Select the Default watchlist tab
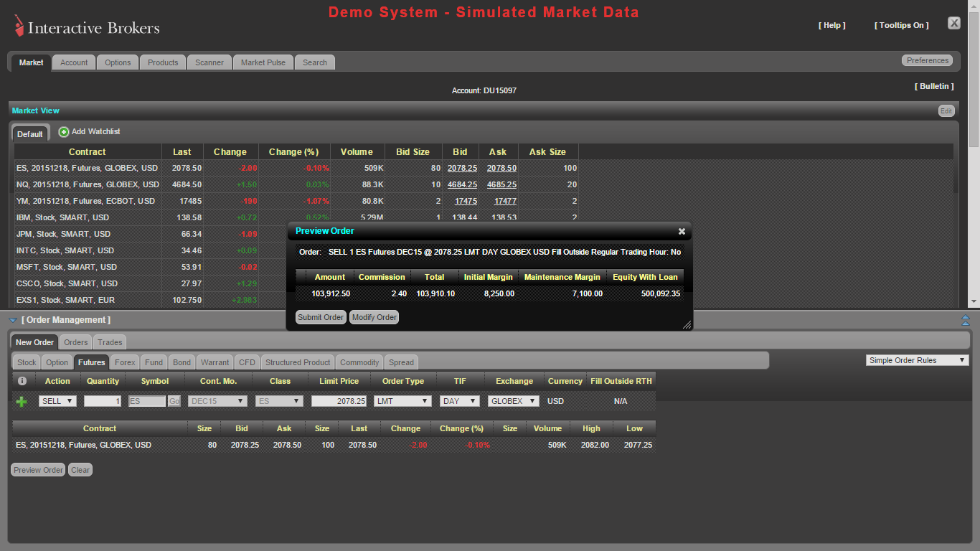The width and height of the screenshot is (980, 551). (30, 133)
